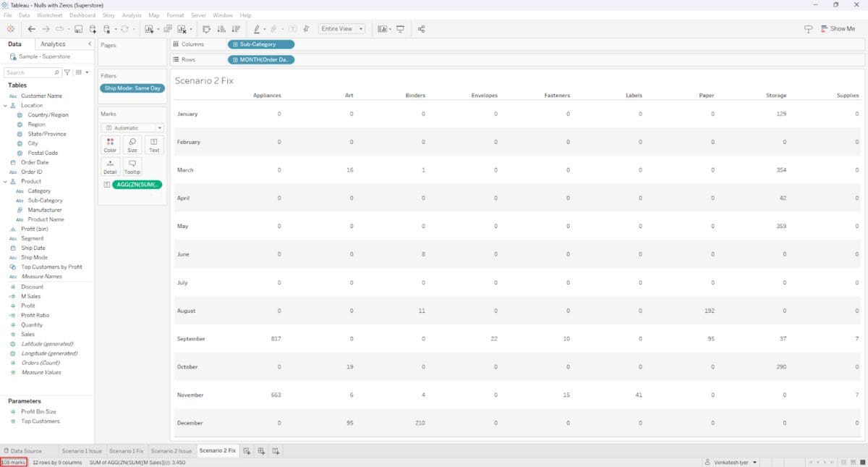Screen dimensions: 868x467
Task: Open the Text marks card
Action: pyautogui.click(x=154, y=145)
